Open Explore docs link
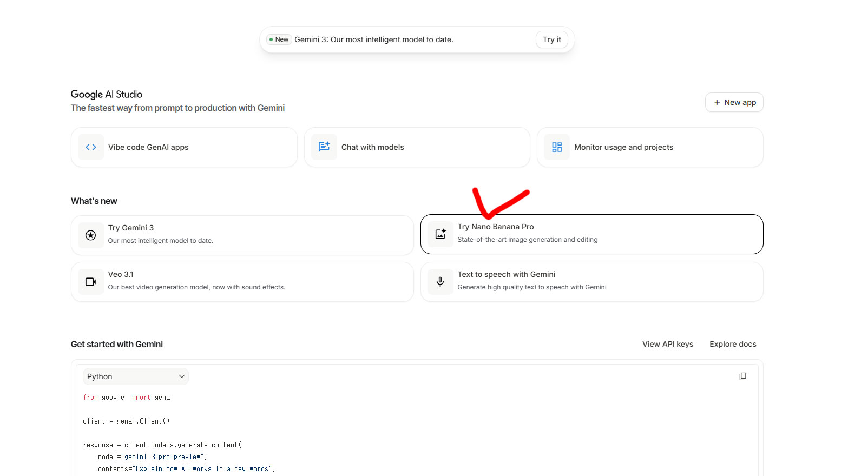868x476 pixels. tap(733, 344)
